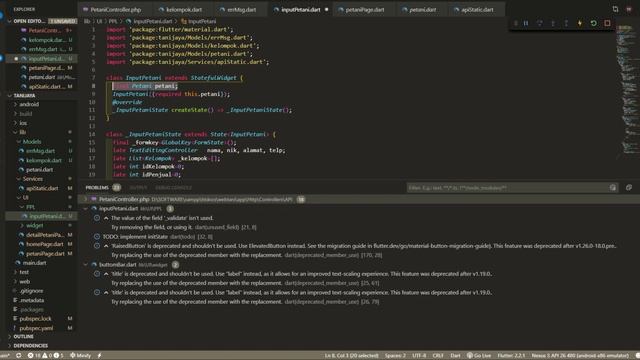This screenshot has width=640, height=360.
Task: Open errors and warnings count in status bar
Action: (45, 356)
